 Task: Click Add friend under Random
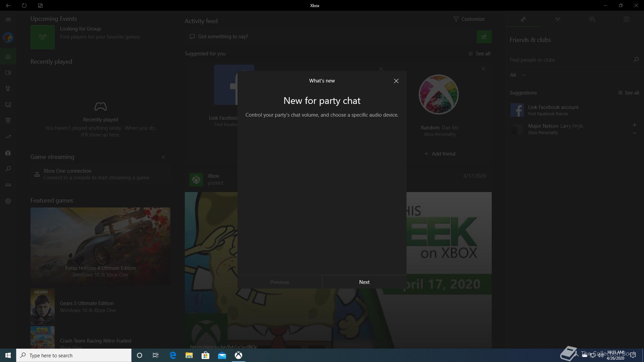tap(440, 154)
